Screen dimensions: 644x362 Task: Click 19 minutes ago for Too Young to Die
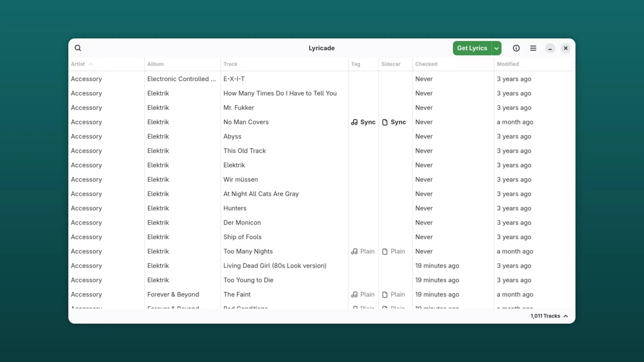click(437, 280)
